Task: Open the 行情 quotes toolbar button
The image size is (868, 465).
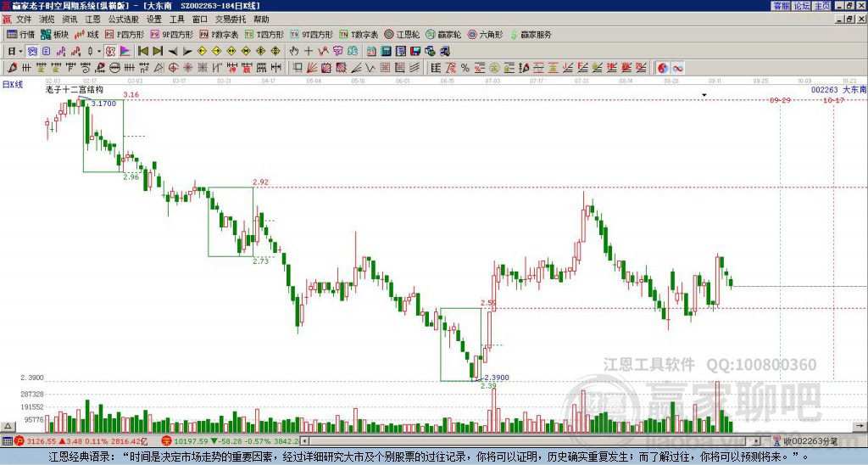Action: 20,34
